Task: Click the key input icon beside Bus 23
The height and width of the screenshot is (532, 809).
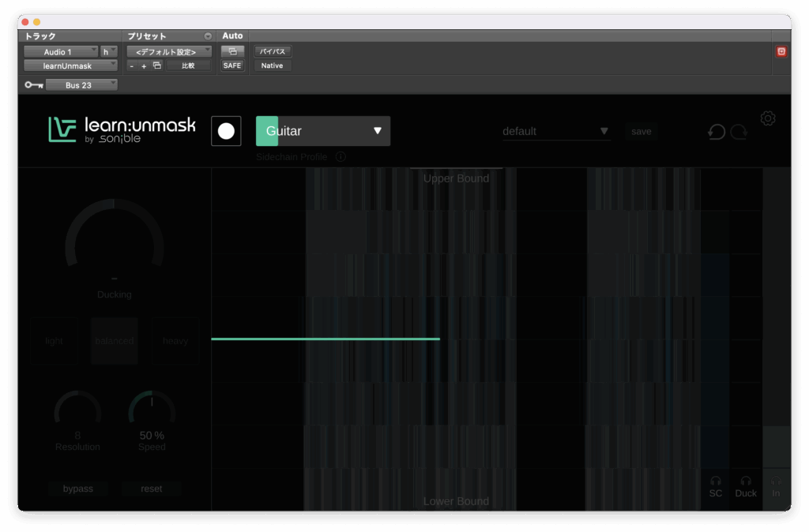Action: point(34,85)
